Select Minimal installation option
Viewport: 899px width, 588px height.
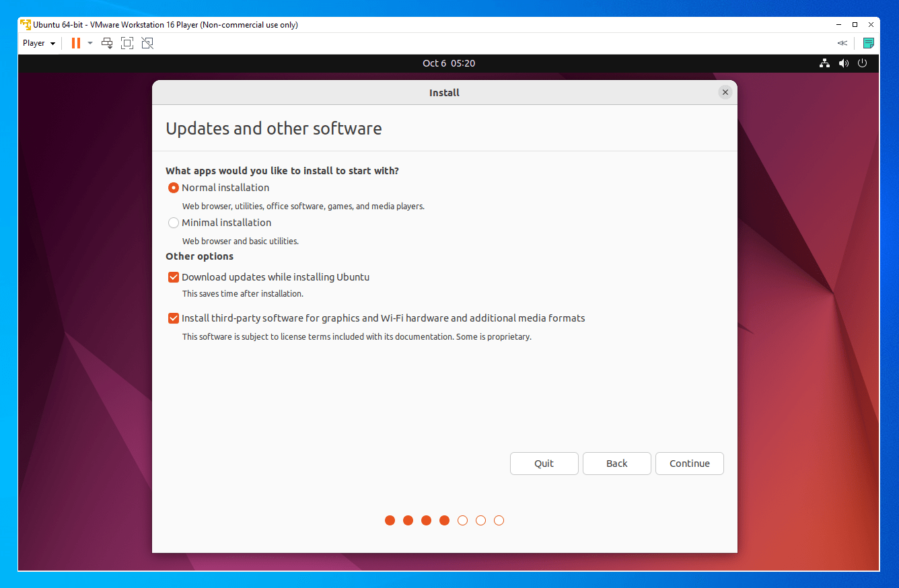(174, 223)
